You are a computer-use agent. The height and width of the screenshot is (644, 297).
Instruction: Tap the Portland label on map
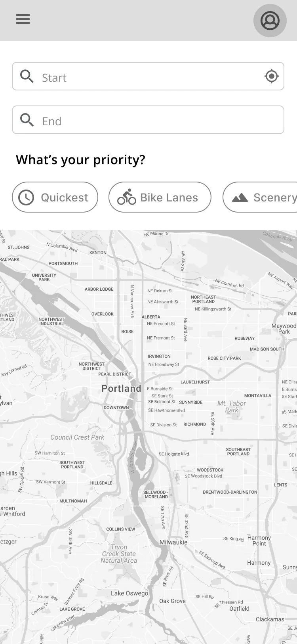click(121, 389)
